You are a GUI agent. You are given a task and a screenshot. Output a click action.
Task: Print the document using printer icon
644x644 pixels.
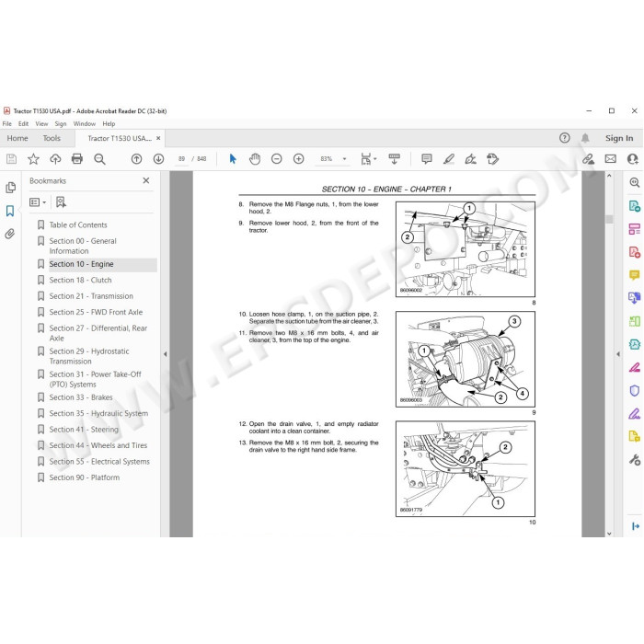point(77,159)
